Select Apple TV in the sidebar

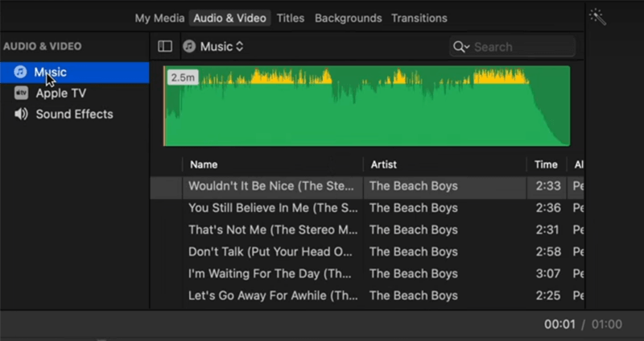(74, 93)
